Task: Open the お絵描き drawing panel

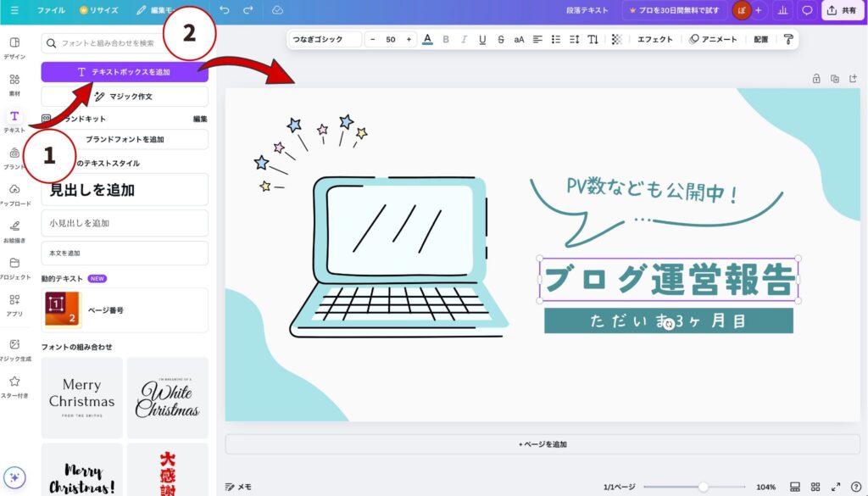Action: (14, 231)
